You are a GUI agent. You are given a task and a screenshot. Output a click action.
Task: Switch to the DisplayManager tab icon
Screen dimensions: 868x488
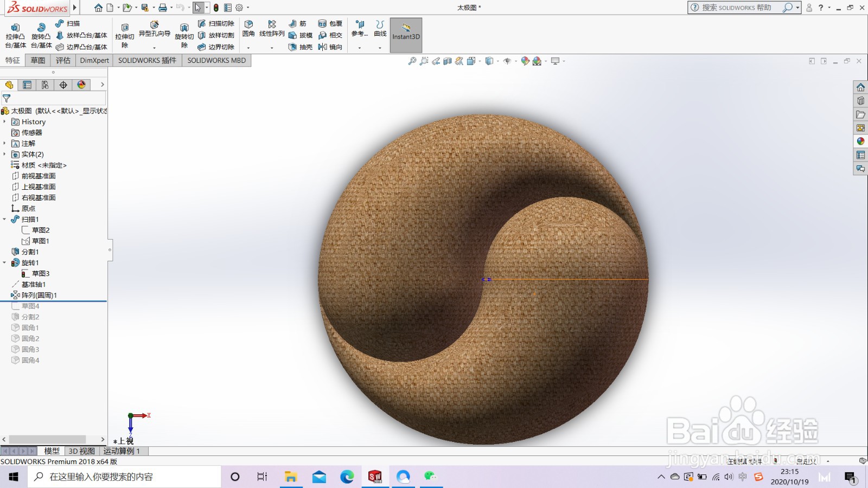81,85
